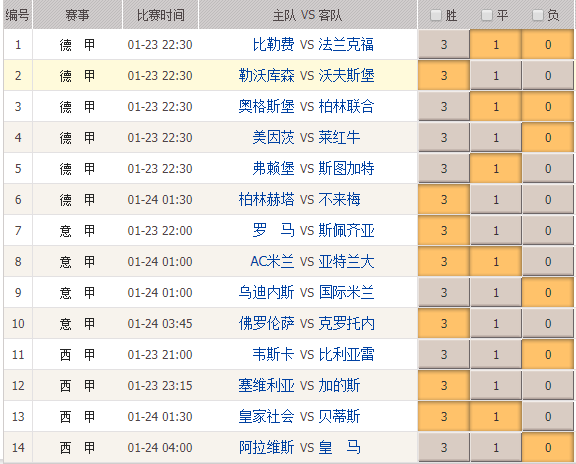Toggle loss option 0 for 奥格斯堡 VS 柏林联合

point(548,107)
